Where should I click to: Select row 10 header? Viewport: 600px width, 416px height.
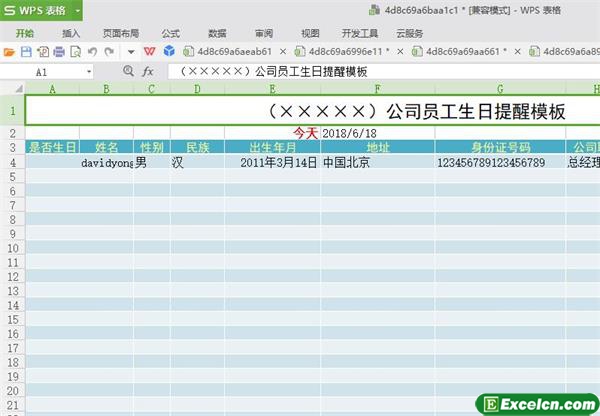(x=13, y=248)
